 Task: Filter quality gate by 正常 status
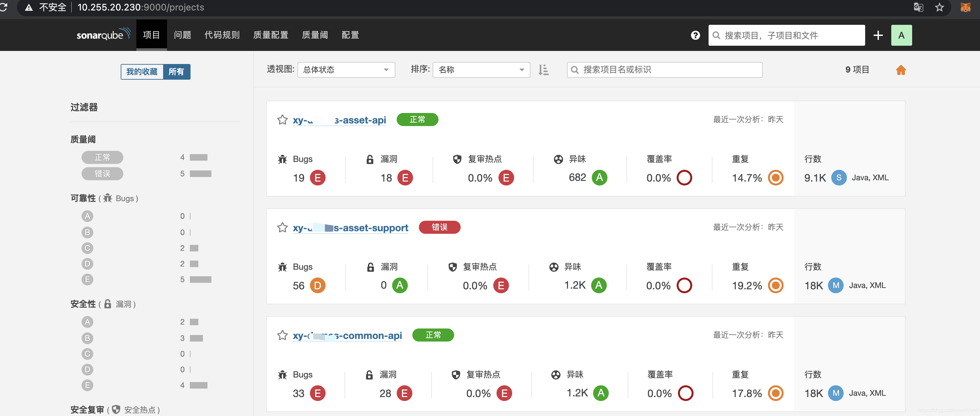point(102,157)
